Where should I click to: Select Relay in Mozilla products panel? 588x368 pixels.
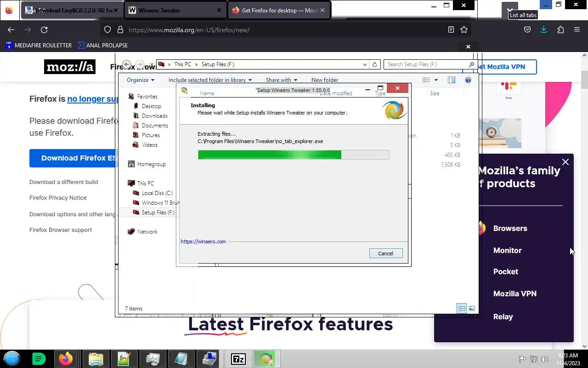coord(503,316)
